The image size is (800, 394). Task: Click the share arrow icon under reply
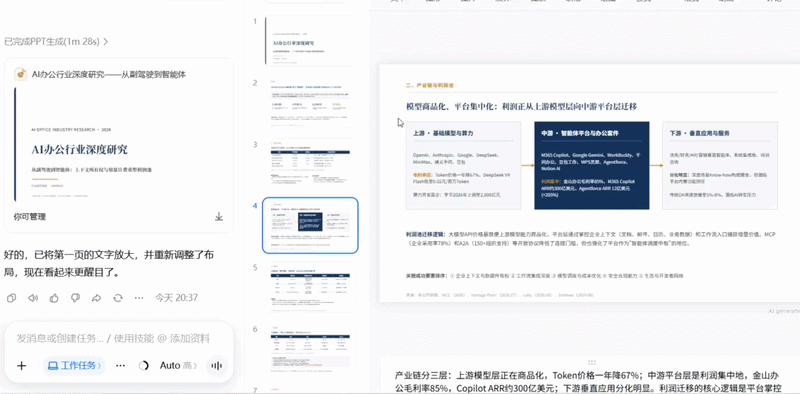[x=96, y=298]
